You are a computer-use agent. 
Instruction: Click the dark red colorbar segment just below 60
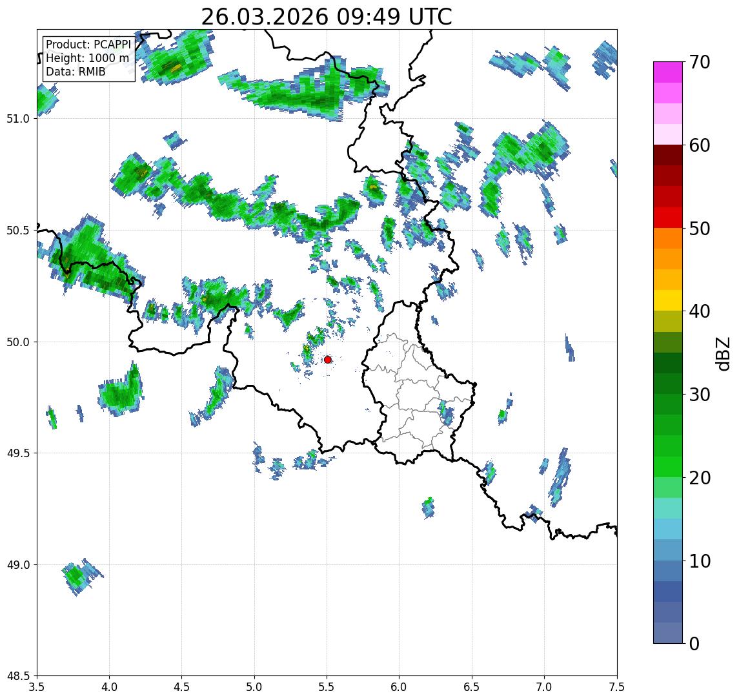(668, 155)
